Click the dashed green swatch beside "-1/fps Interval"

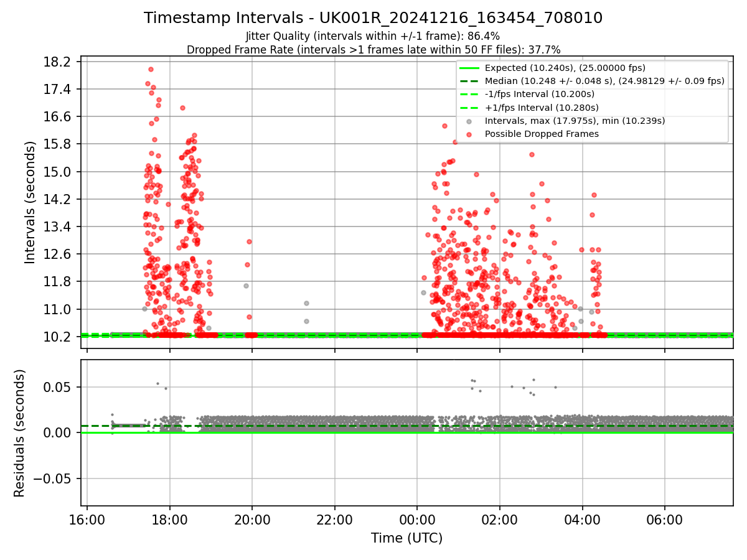469,95
